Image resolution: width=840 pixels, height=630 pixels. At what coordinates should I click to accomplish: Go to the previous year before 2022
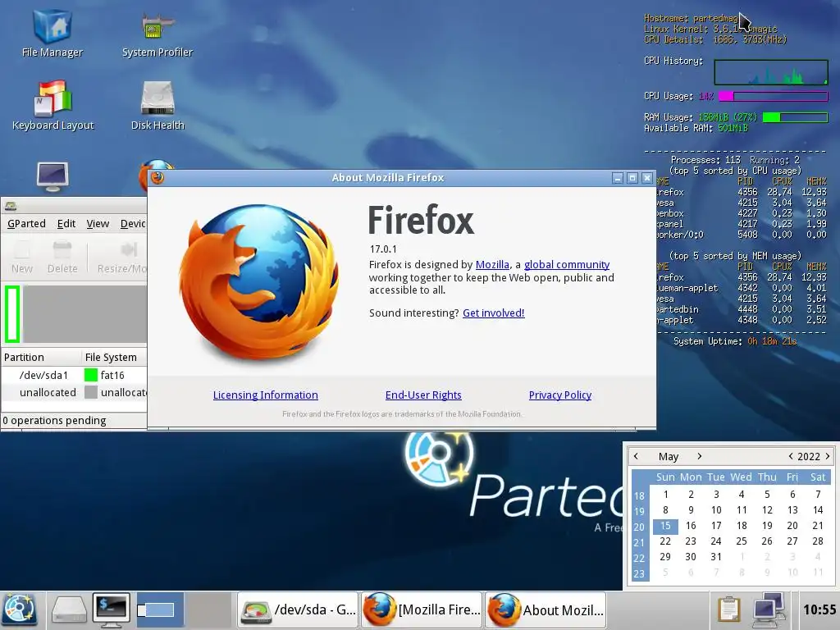point(790,456)
